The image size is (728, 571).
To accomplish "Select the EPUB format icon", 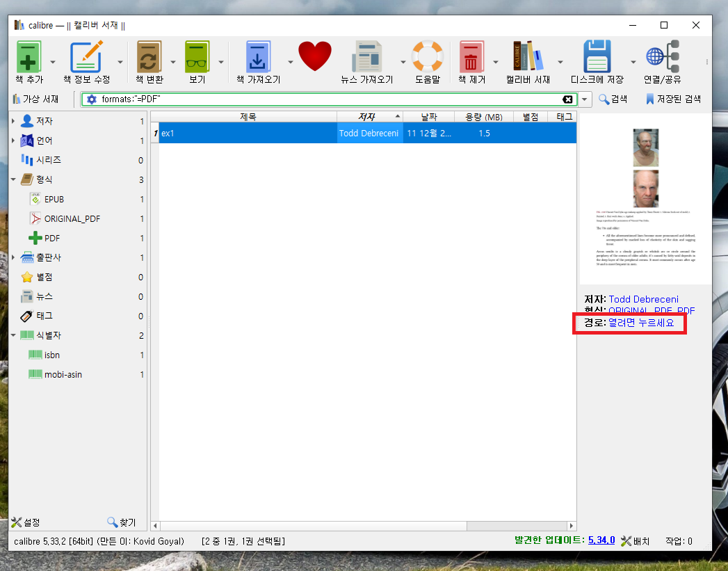I will click(x=35, y=199).
